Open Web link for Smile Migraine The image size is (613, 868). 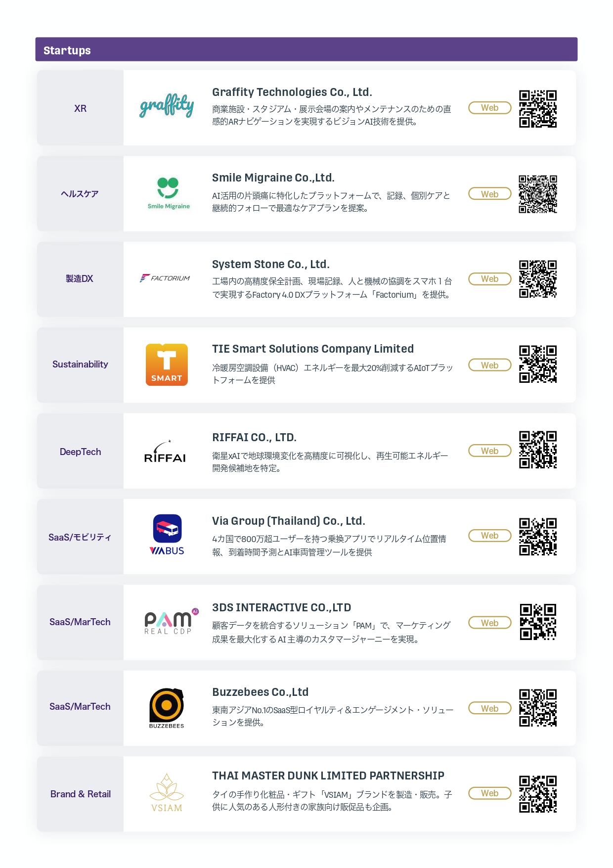pos(489,194)
